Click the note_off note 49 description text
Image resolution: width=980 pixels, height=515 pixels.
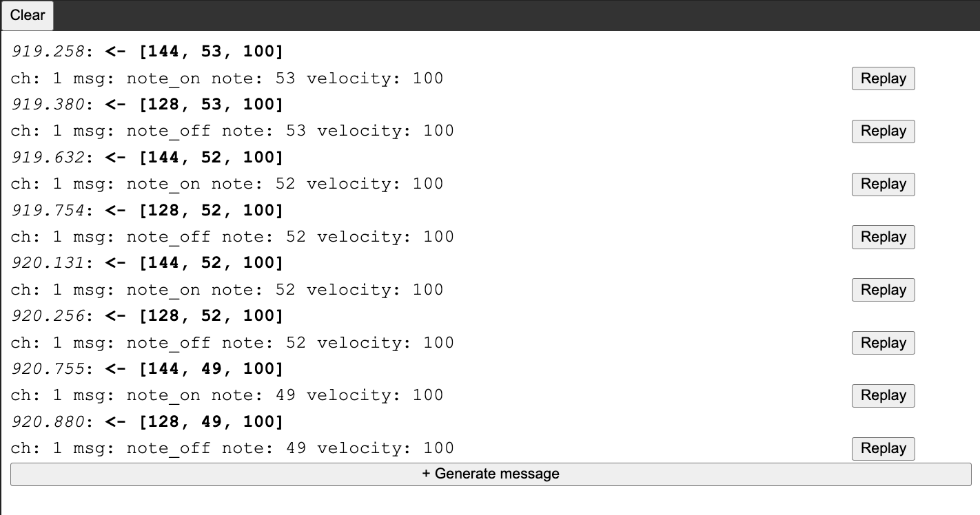pos(232,448)
